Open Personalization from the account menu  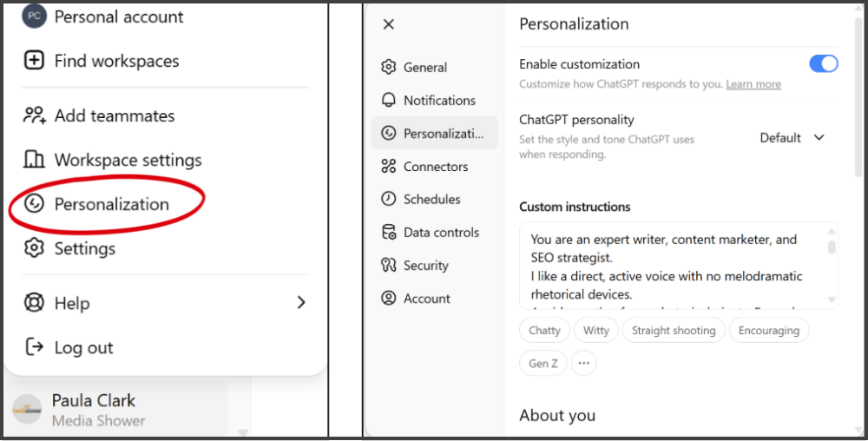(x=111, y=204)
